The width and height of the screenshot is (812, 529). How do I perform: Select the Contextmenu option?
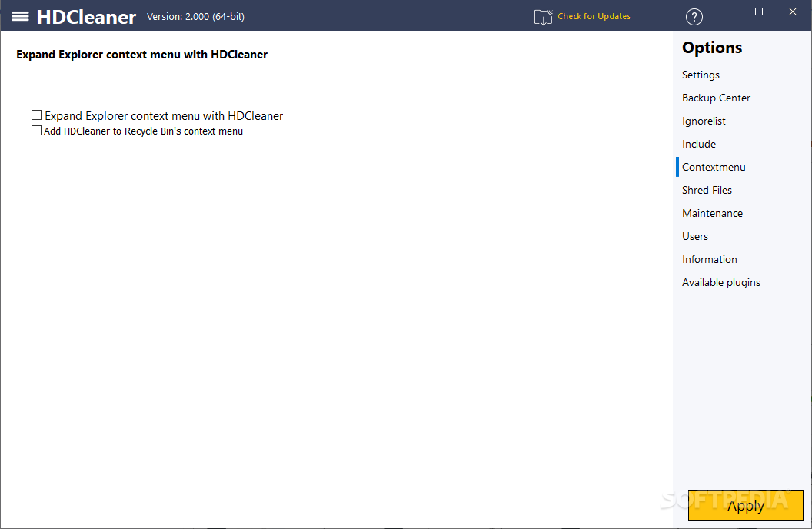pos(714,167)
